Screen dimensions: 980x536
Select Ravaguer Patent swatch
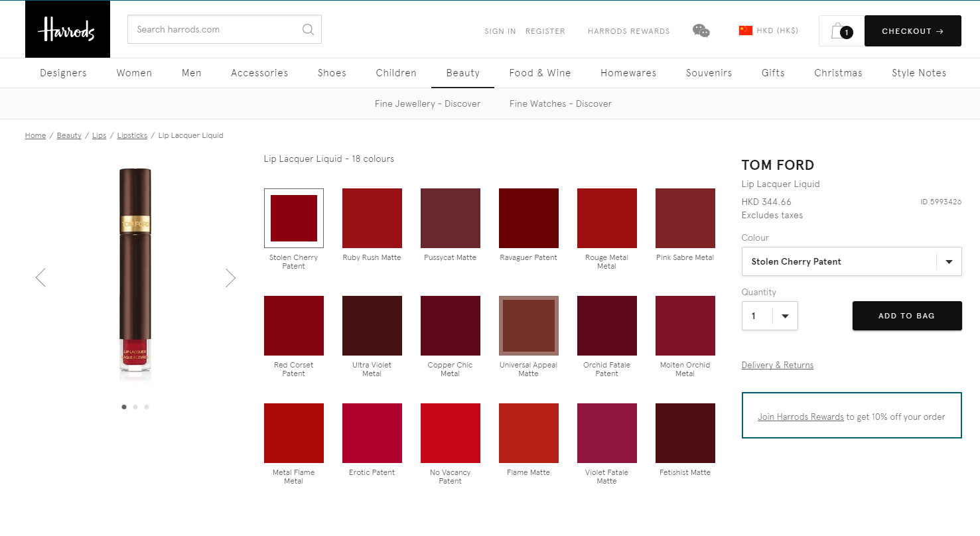point(529,218)
